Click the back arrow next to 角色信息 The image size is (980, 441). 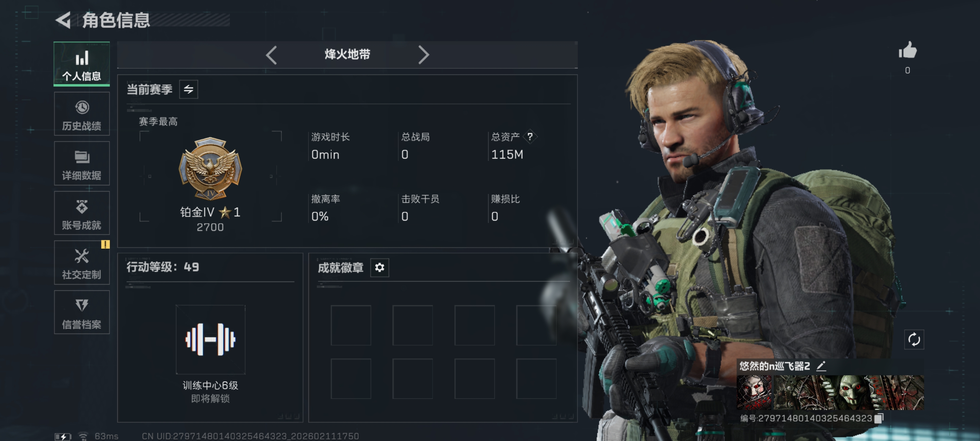(63, 20)
